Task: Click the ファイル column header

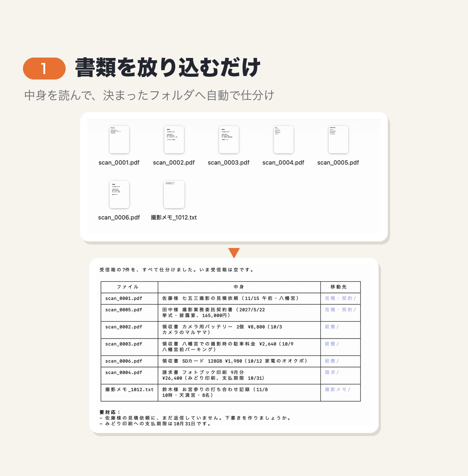Action: (129, 287)
